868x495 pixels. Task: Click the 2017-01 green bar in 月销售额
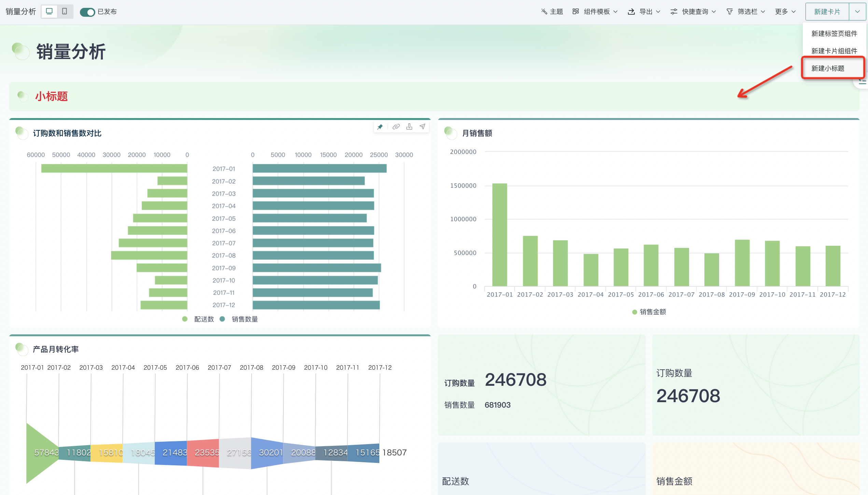click(x=500, y=235)
